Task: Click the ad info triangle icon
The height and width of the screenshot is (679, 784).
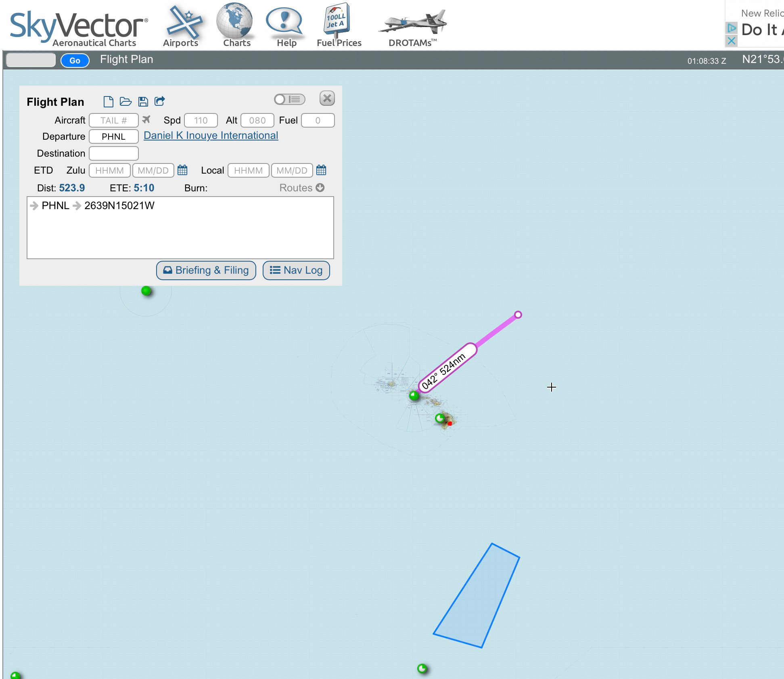Action: pos(732,28)
